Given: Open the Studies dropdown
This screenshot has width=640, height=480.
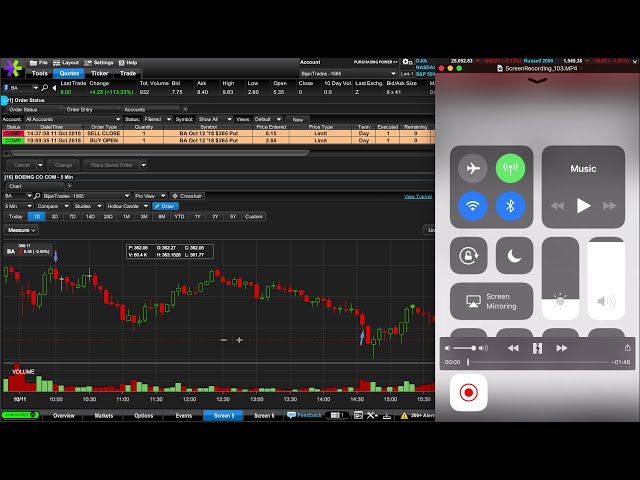Looking at the screenshot, I should coord(87,206).
